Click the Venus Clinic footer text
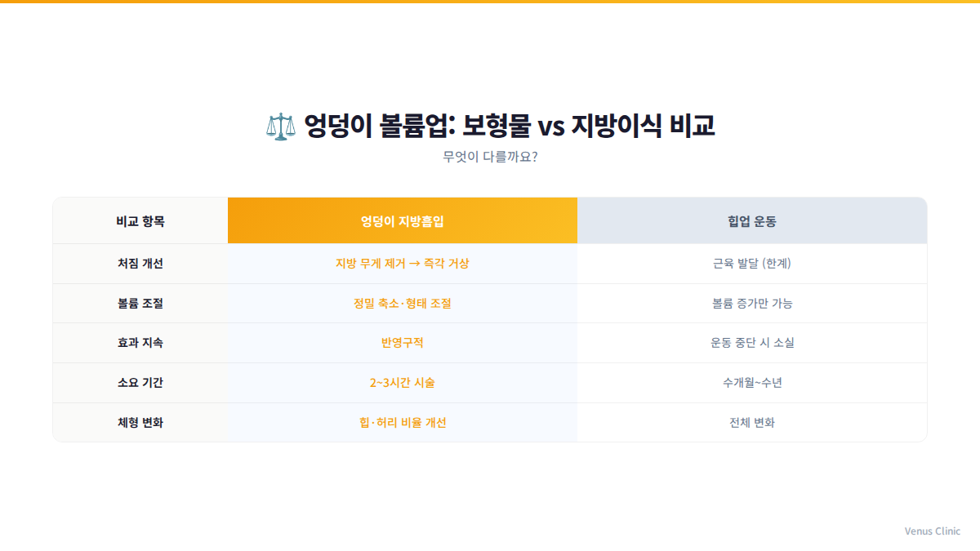 [933, 531]
